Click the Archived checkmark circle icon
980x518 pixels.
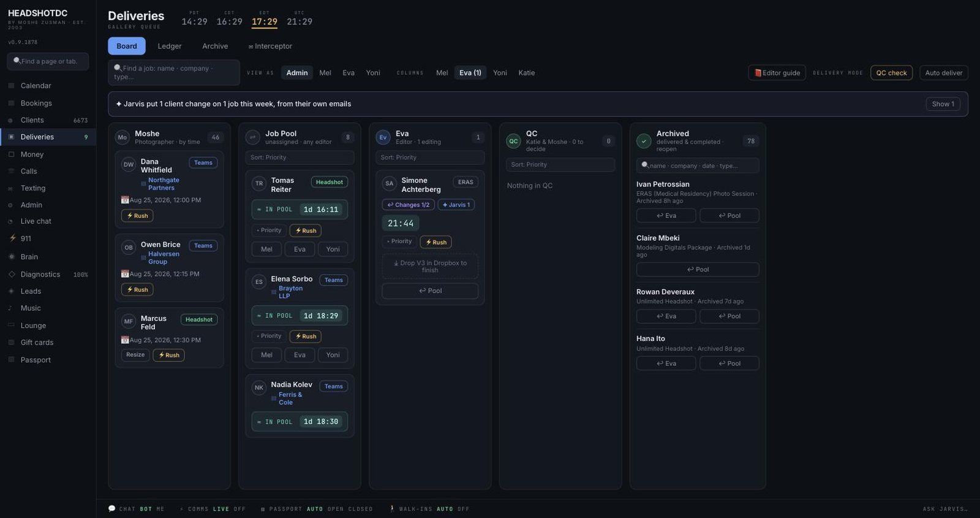(644, 141)
